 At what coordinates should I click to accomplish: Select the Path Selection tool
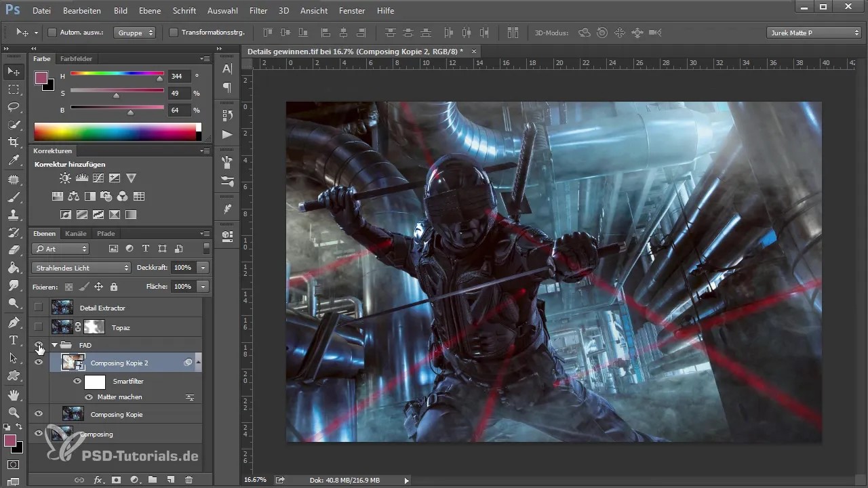pos(13,358)
